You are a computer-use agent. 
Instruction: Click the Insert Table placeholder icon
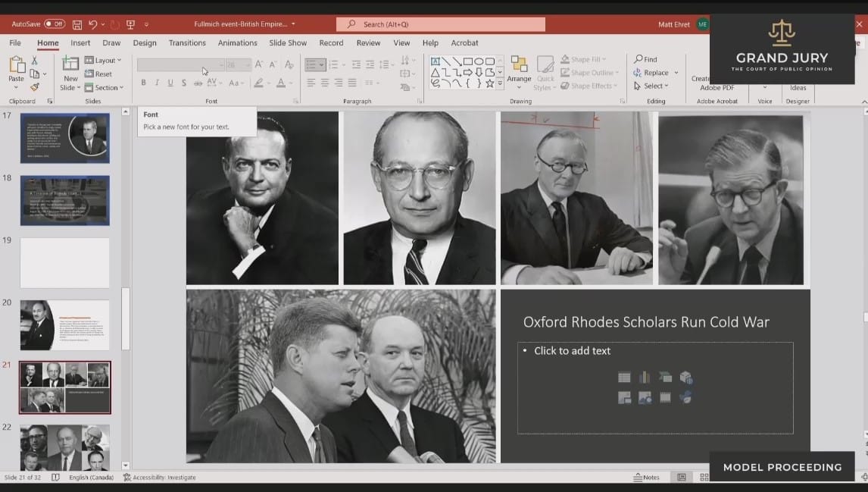point(624,378)
